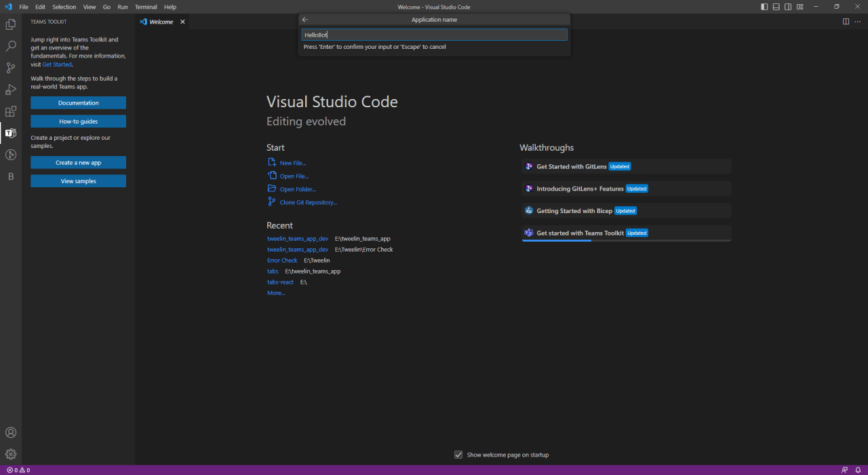Open the Source Control view
Screen dimensions: 868x475
[x=10, y=67]
